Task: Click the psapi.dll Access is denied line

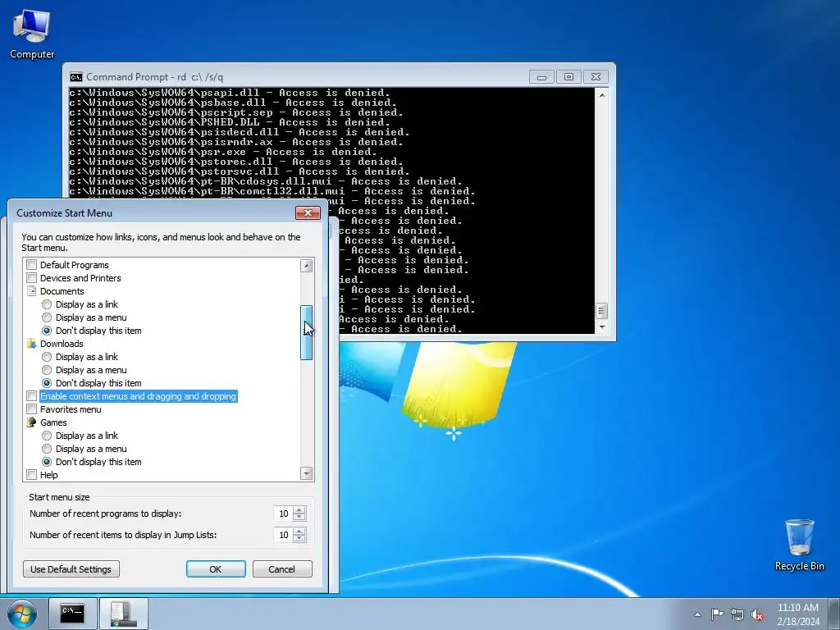Action: (230, 93)
